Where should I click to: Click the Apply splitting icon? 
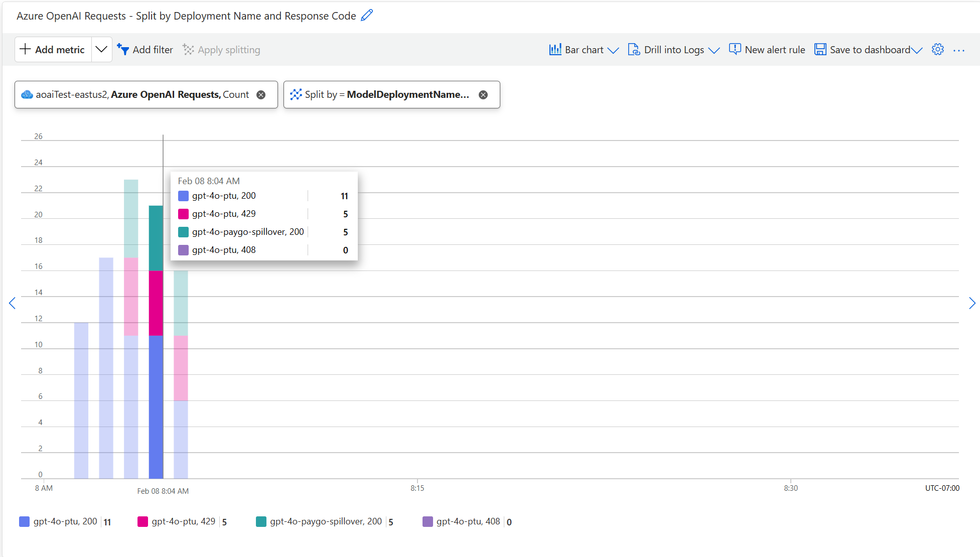[x=188, y=49]
